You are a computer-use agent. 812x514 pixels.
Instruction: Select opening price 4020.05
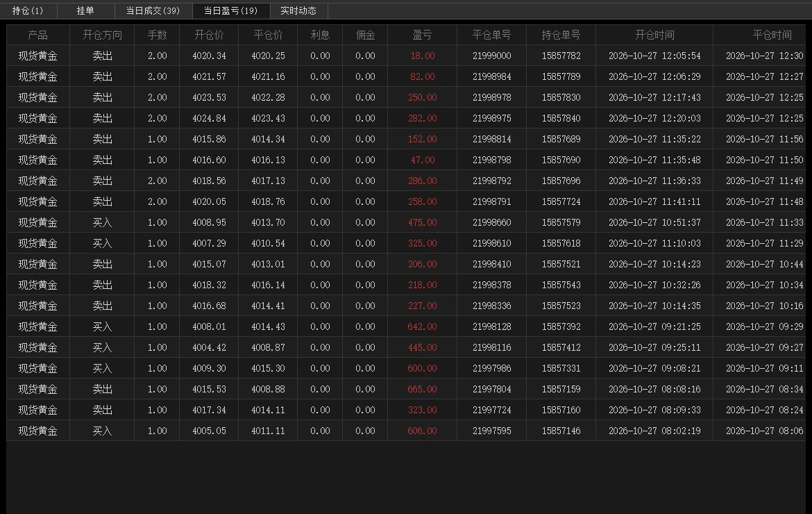209,201
